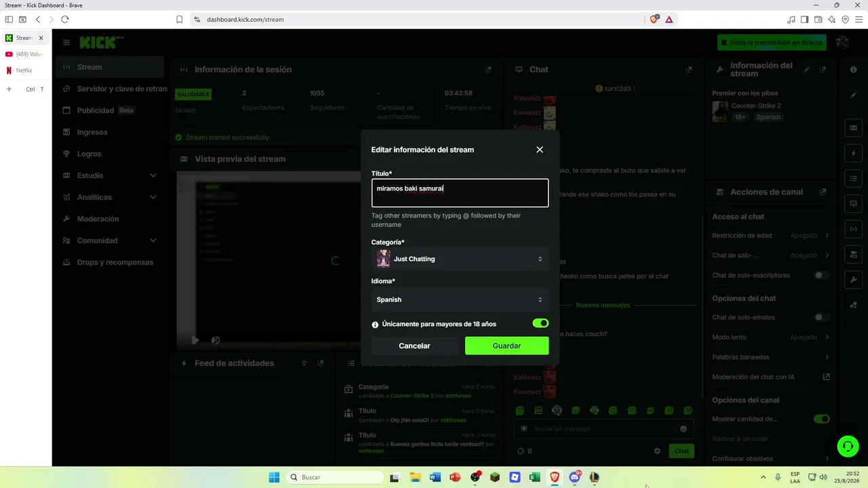The height and width of the screenshot is (488, 868).
Task: Open Restricción de edad setting
Action: 770,236
